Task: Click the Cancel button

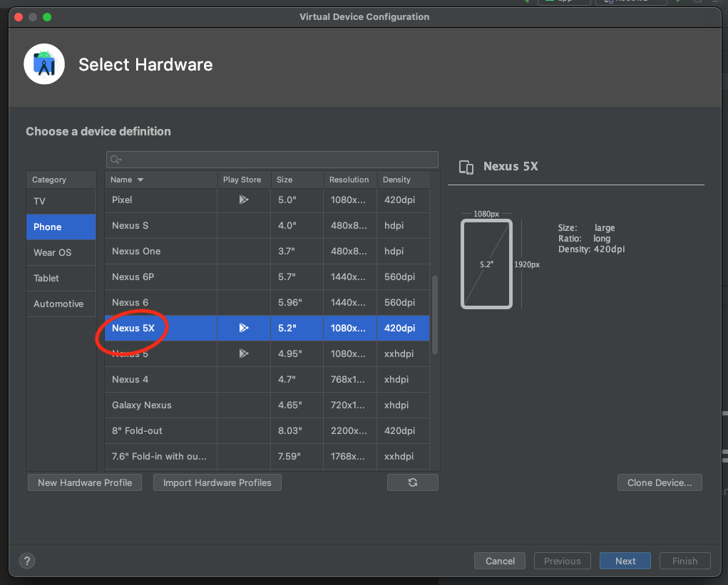Action: [500, 561]
